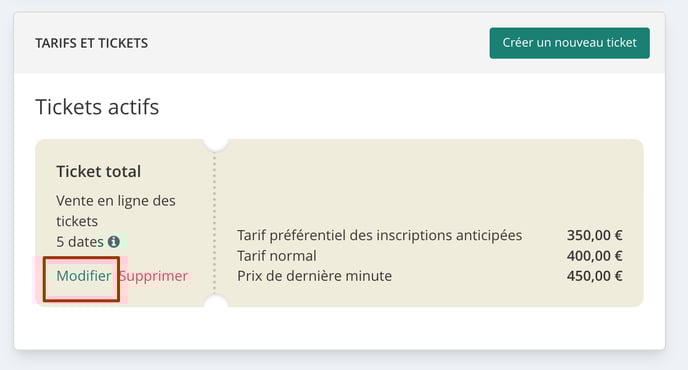Select the TARIFS ET TICKETS header title
Viewport: 688px width, 370px height.
[x=91, y=43]
